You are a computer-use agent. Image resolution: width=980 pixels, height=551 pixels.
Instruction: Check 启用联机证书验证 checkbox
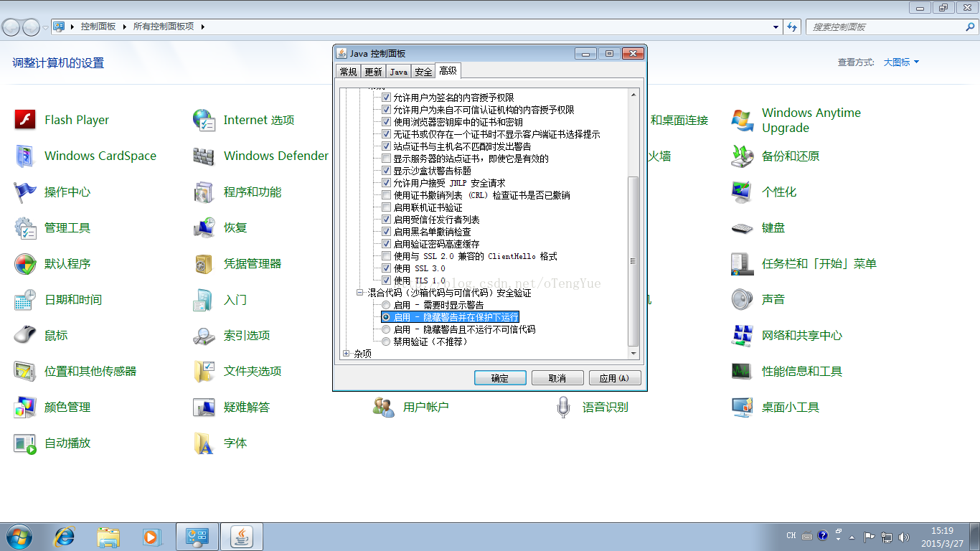[387, 207]
